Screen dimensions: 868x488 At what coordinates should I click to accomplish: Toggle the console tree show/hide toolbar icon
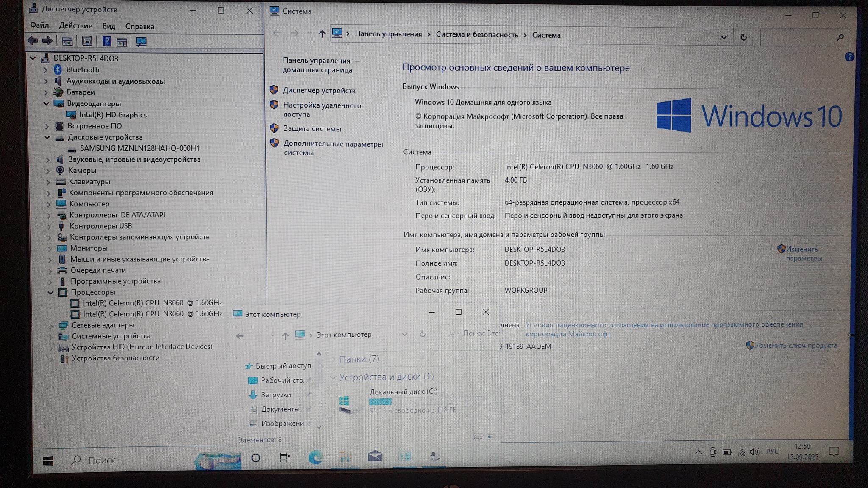point(67,42)
